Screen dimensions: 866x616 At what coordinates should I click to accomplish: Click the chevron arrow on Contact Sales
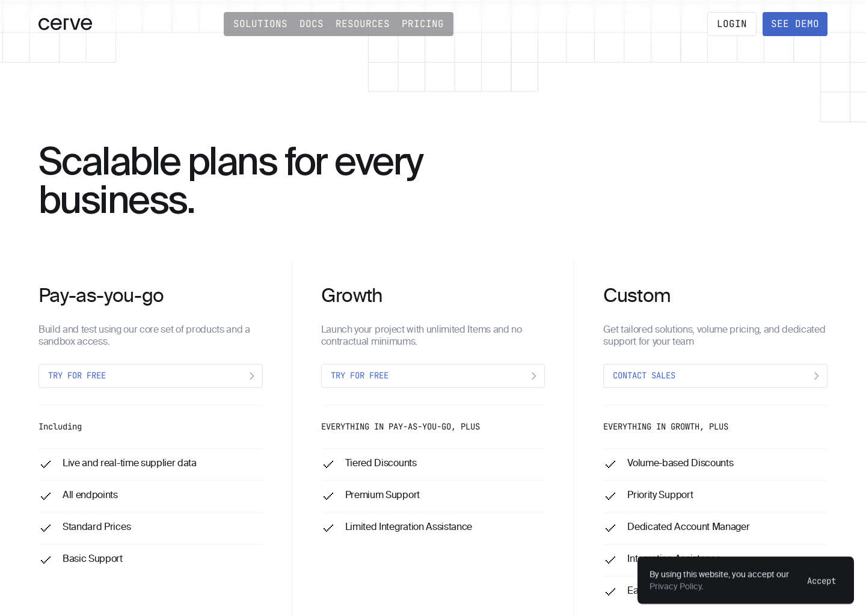pos(816,376)
